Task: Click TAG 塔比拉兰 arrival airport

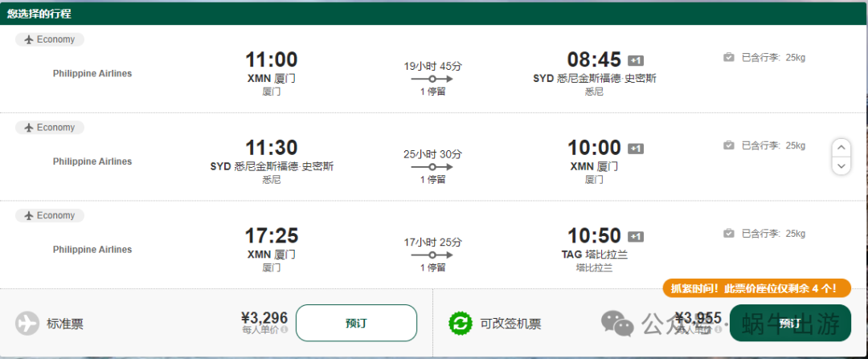Action: 594,255
